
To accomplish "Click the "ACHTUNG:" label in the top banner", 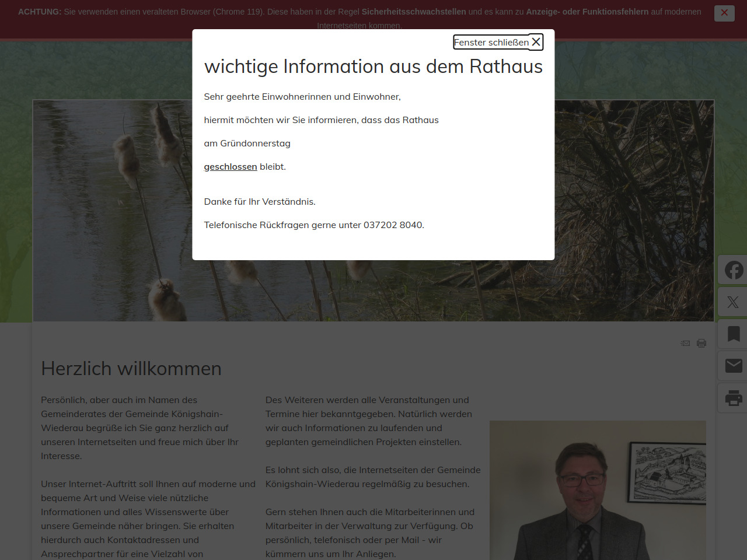I will click(40, 12).
